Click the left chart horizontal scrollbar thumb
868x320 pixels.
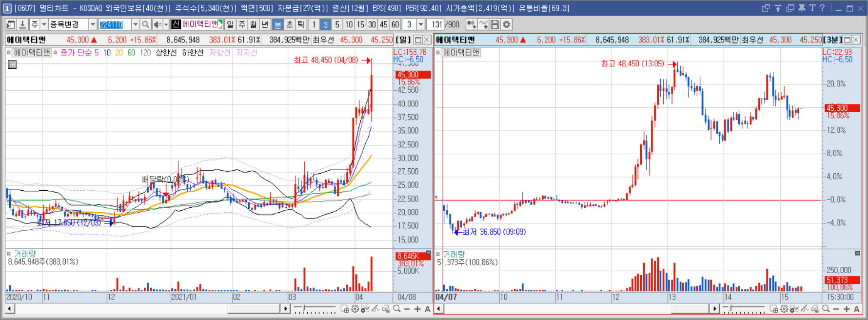pyautogui.click(x=254, y=309)
